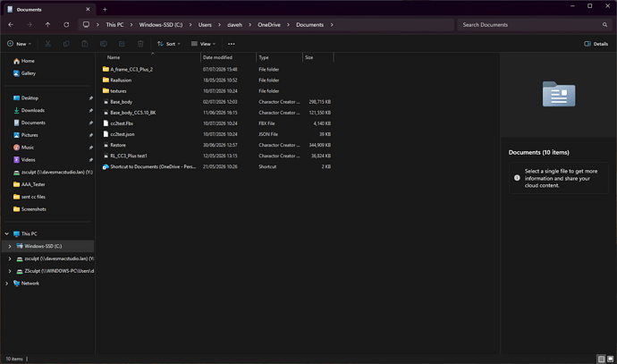Open the New dropdown menu

(19, 44)
